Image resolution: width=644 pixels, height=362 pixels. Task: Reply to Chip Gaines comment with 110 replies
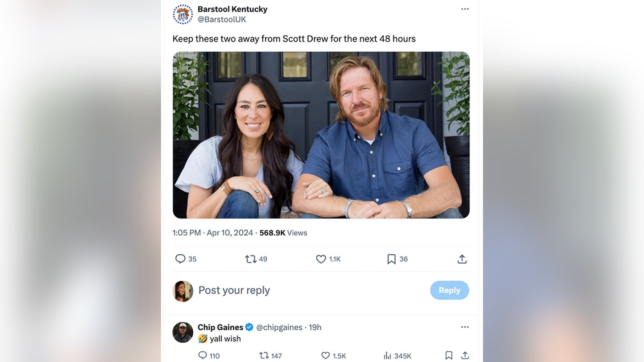209,356
